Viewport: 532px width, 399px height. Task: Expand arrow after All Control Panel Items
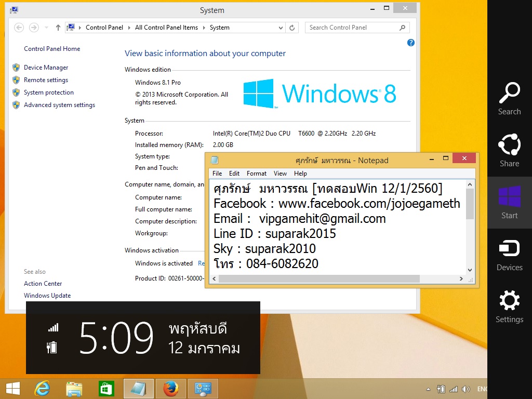pos(204,28)
